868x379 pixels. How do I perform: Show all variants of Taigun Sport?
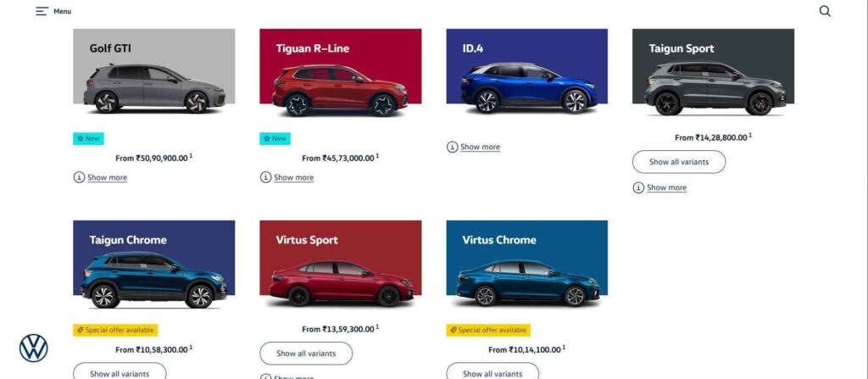pos(679,162)
